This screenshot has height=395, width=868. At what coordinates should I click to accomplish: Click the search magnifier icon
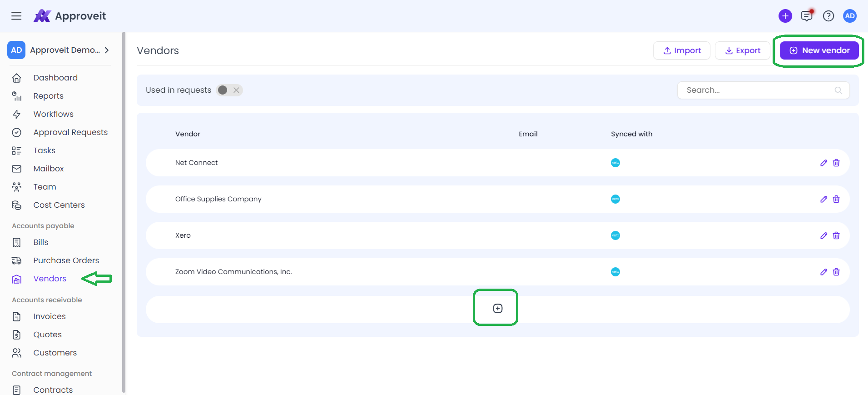click(838, 90)
